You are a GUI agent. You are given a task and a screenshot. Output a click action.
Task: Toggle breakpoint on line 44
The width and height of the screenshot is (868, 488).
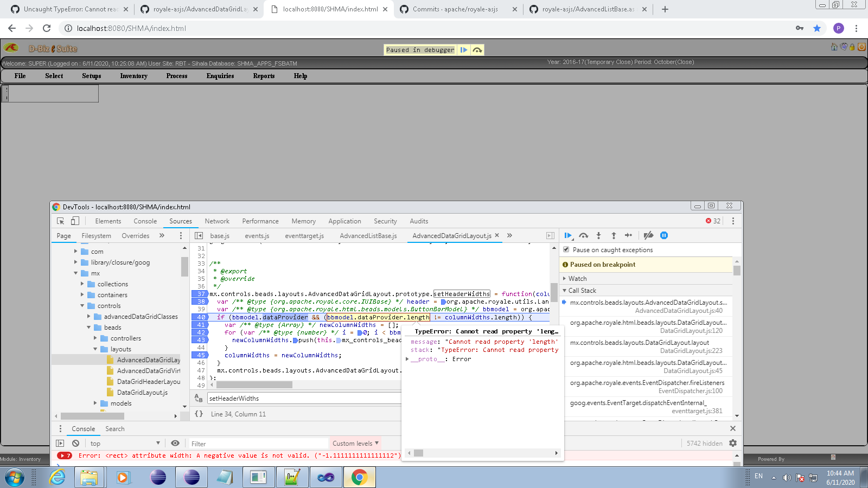[201, 348]
